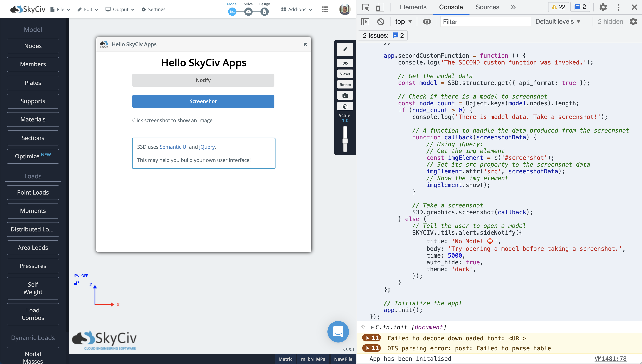Screen dimensions: 642x364
Task: Clear the console with the block icon
Action: (x=380, y=22)
